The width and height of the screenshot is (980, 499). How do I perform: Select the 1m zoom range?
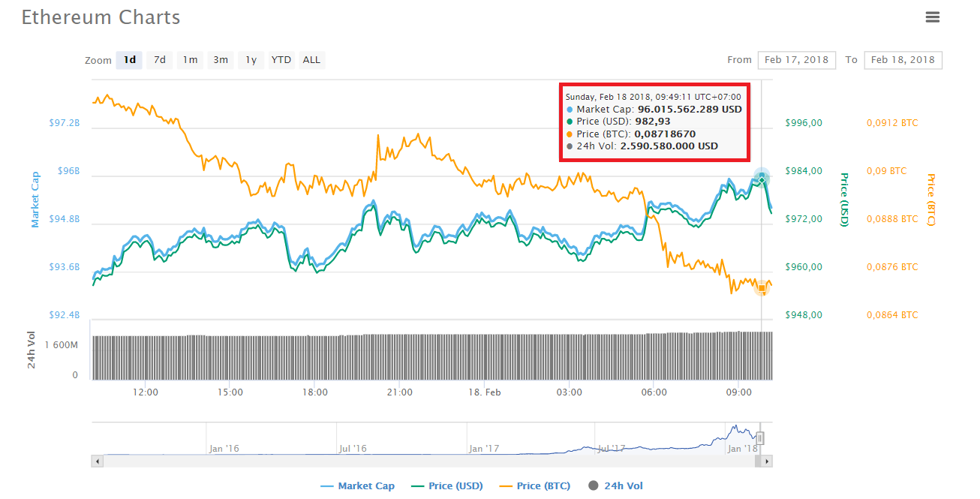click(x=190, y=60)
